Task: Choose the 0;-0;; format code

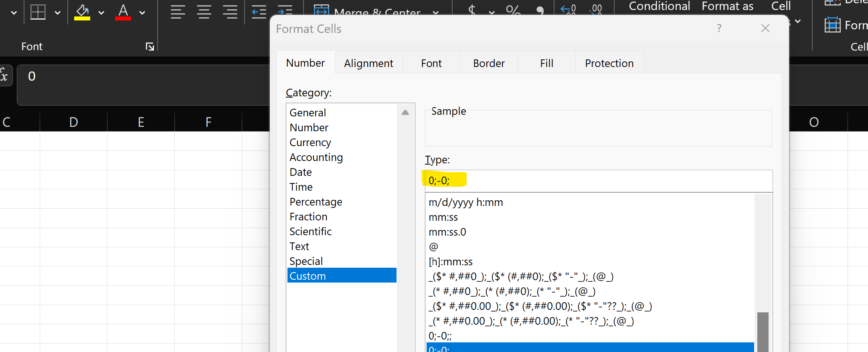Action: click(x=590, y=336)
